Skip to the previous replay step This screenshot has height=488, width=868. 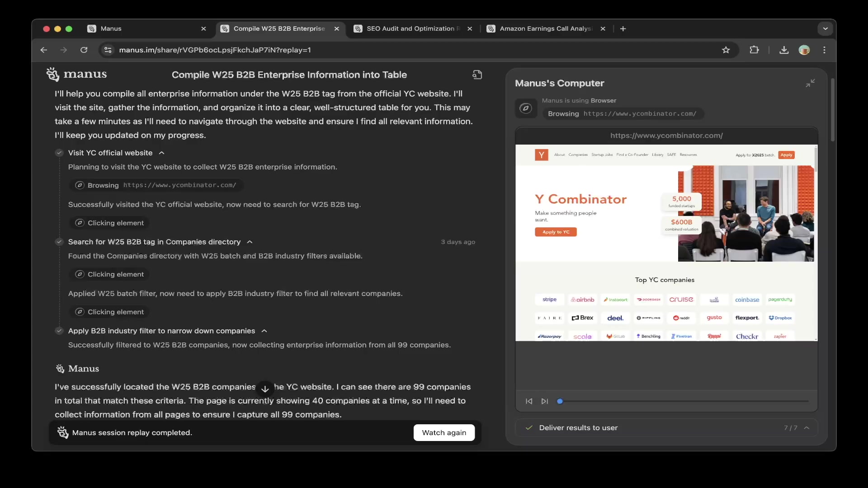click(529, 401)
